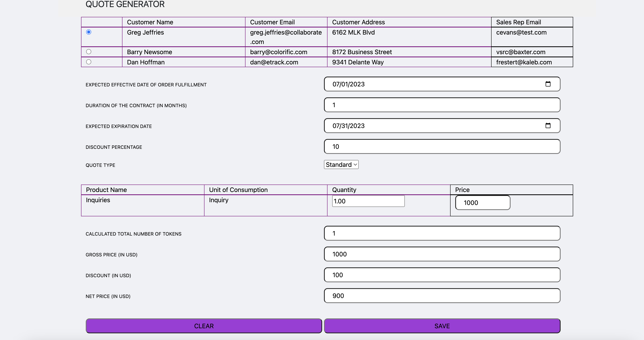Click the 07/01/2023 fulfillment date text
Image resolution: width=644 pixels, height=340 pixels.
pos(348,84)
